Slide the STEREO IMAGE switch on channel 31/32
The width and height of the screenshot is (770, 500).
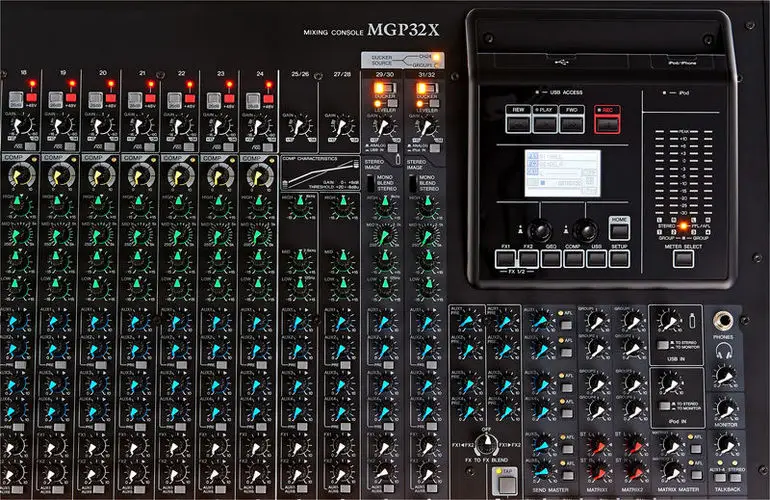413,183
